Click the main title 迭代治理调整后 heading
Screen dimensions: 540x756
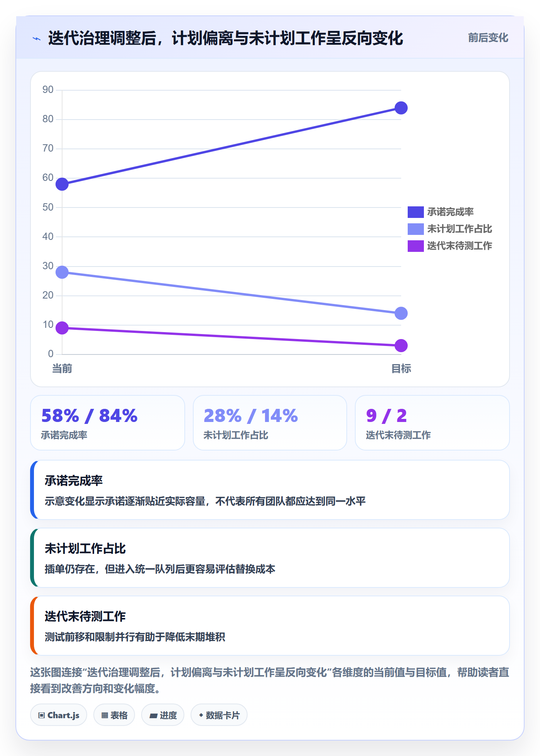[226, 38]
